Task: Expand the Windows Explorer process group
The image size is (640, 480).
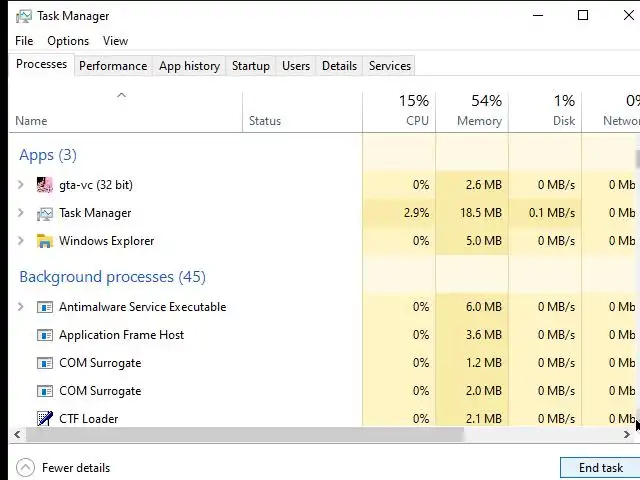Action: (21, 241)
